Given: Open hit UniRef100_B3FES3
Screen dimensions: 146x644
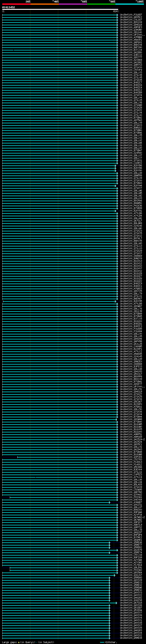Looking at the screenshot, I should coord(131,366).
